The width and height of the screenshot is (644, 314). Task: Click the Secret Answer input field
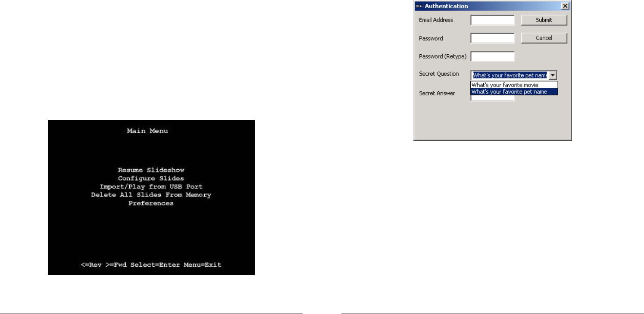[x=492, y=98]
